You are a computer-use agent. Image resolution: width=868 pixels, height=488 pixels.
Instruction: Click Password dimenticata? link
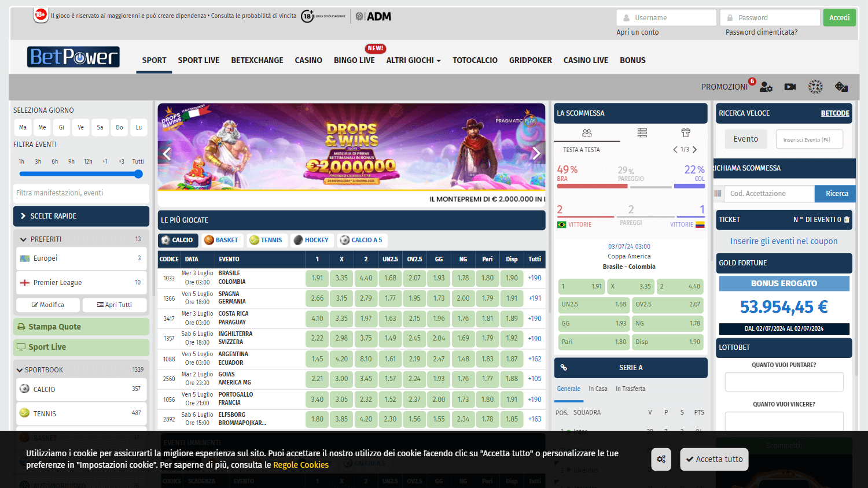tap(762, 32)
